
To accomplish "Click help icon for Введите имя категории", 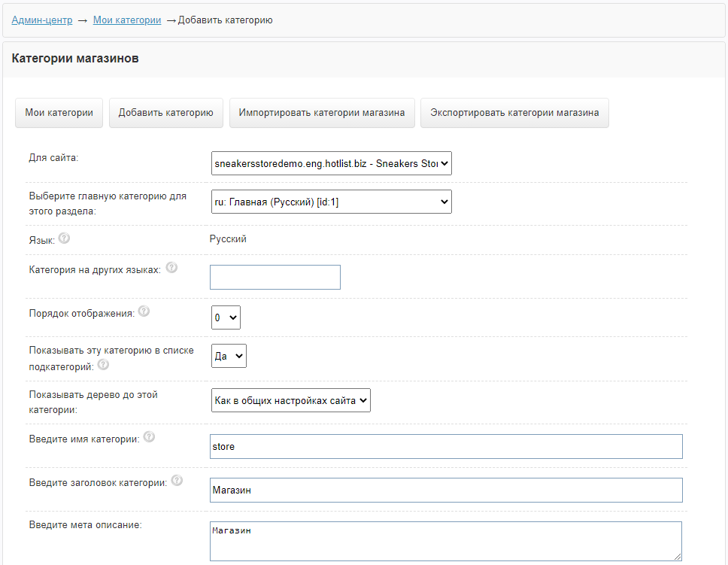I will click(x=149, y=437).
